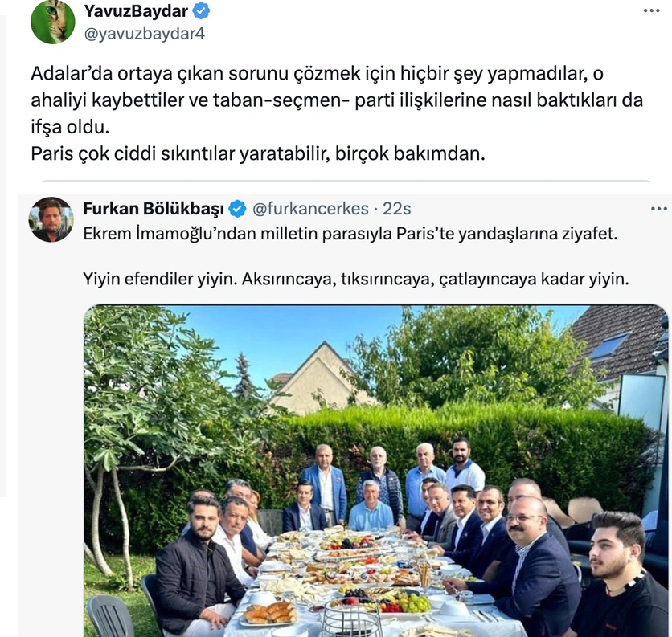The image size is (672, 637).
Task: Click the verified badge next to YavuzBaydar
Action: (x=201, y=11)
